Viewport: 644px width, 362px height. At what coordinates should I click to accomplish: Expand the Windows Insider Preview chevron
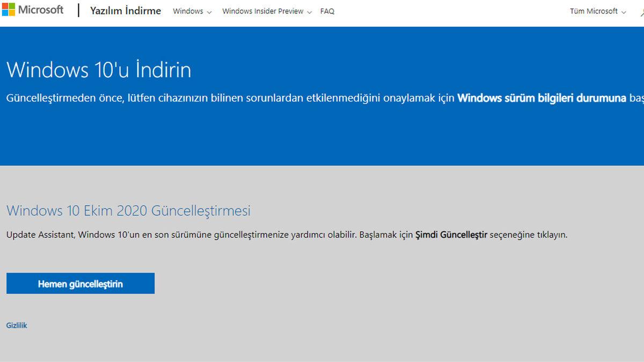[310, 11]
